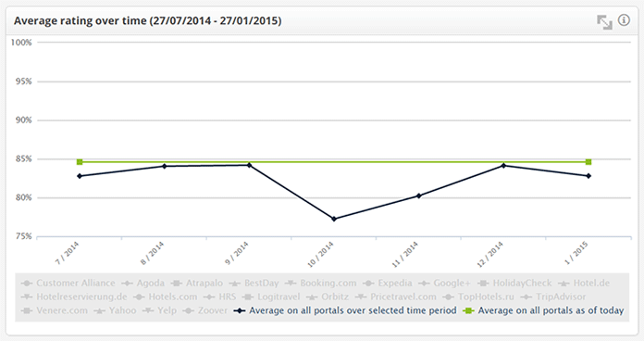Toggle HolidayCheck series in legend
Viewport: 644px width, 341px height.
click(x=514, y=283)
